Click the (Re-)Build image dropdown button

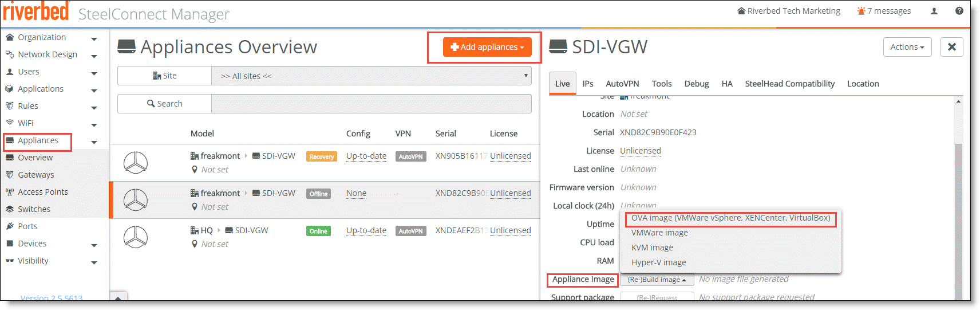point(657,280)
